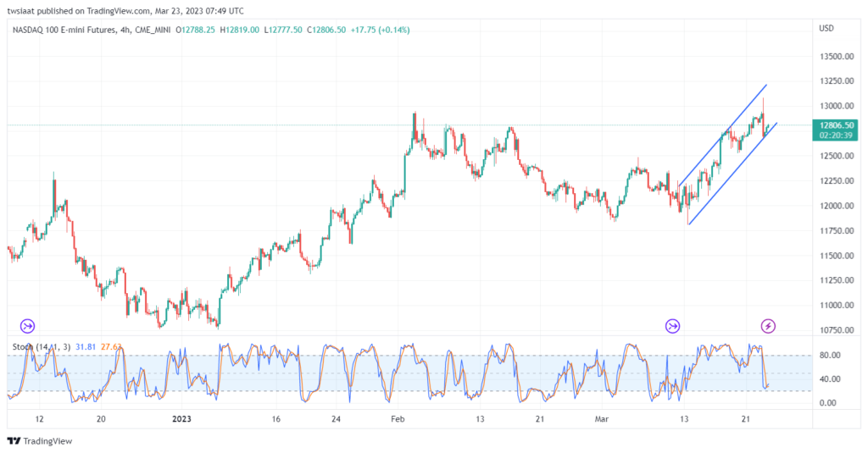Click the open value O12788.25
This screenshot has height=453, width=868.
tap(196, 30)
